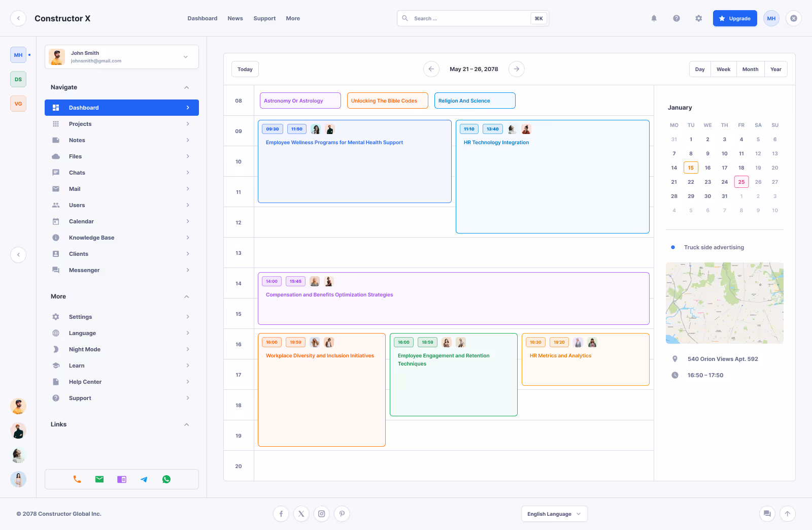Open the notifications bell icon
The width and height of the screenshot is (812, 530).
click(x=654, y=18)
